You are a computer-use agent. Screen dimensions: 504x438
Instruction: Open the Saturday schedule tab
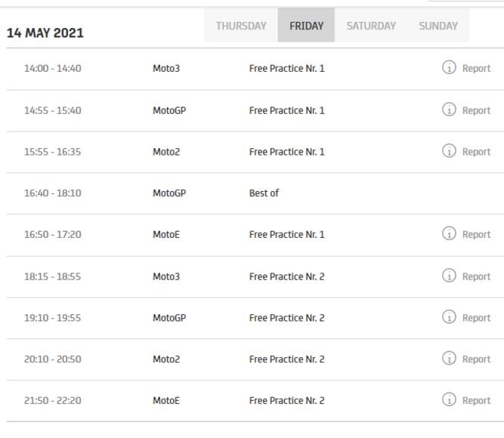click(371, 26)
